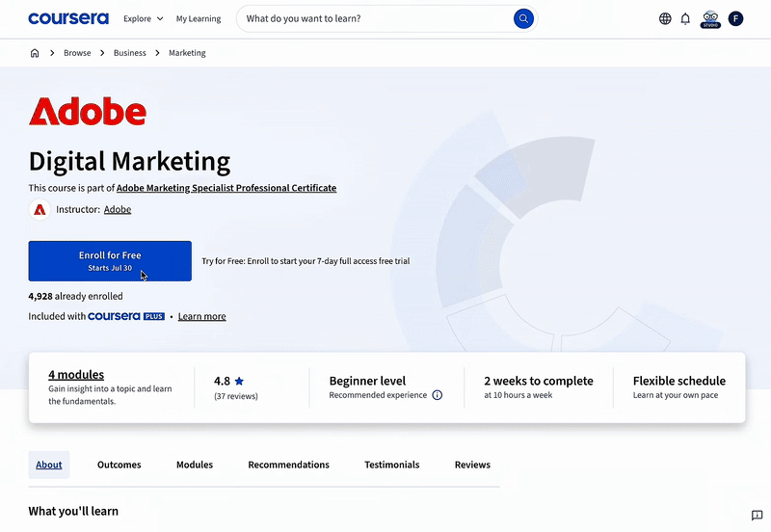
Task: Expand the Explore dropdown
Action: 143,18
